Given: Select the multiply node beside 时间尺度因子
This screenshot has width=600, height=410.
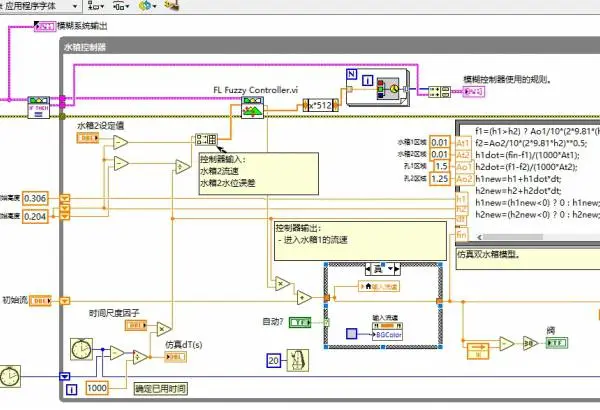Looking at the screenshot, I should [x=164, y=329].
